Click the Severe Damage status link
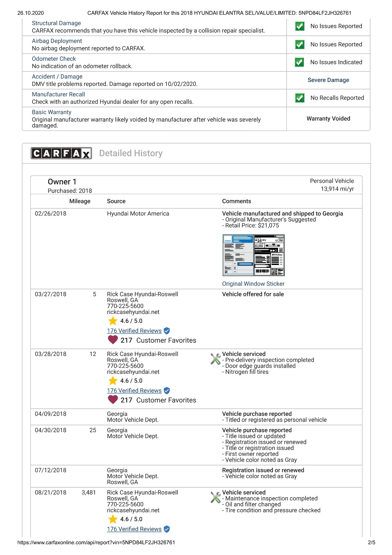 pos(328,80)
